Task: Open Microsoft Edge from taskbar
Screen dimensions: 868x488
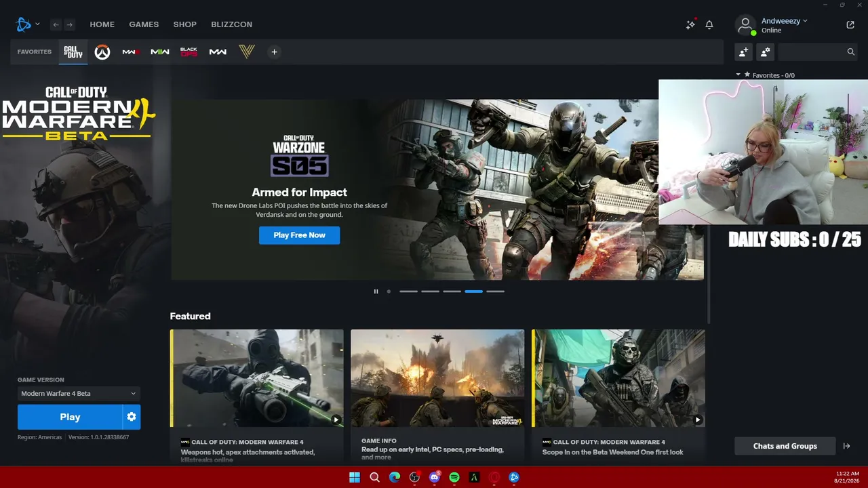Action: coord(395,477)
